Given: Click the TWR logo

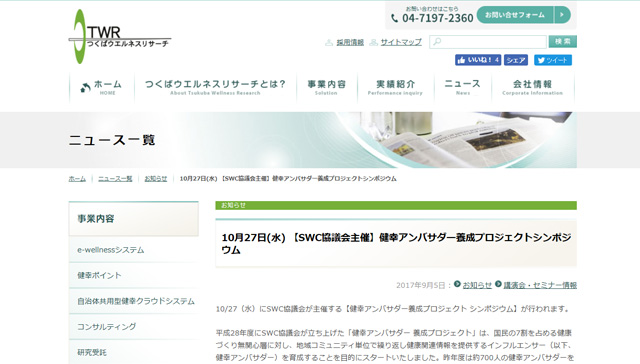Looking at the screenshot, I should point(120,37).
